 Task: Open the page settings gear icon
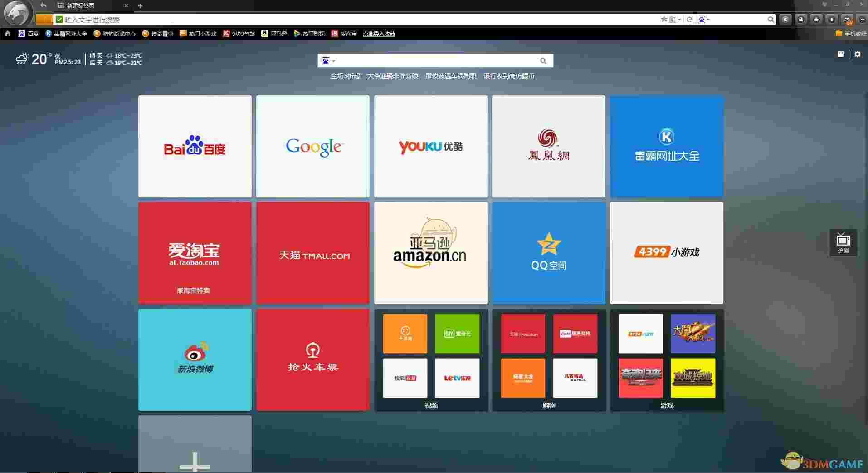(857, 54)
